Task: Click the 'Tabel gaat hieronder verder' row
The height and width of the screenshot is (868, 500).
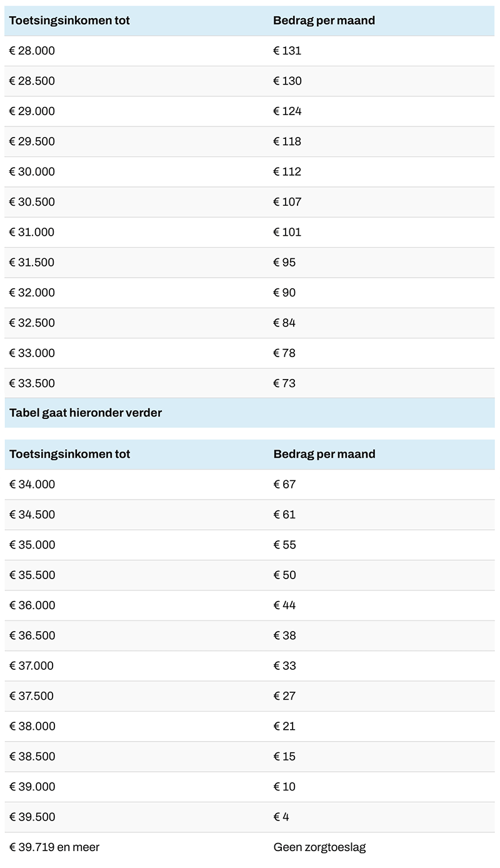Action: pos(86,413)
